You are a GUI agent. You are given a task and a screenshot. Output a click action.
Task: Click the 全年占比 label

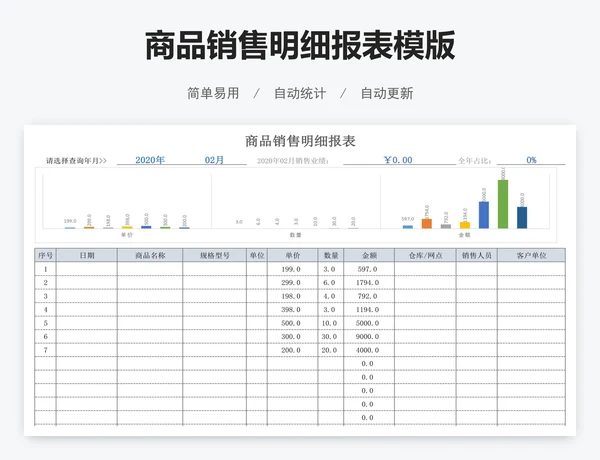tap(474, 161)
